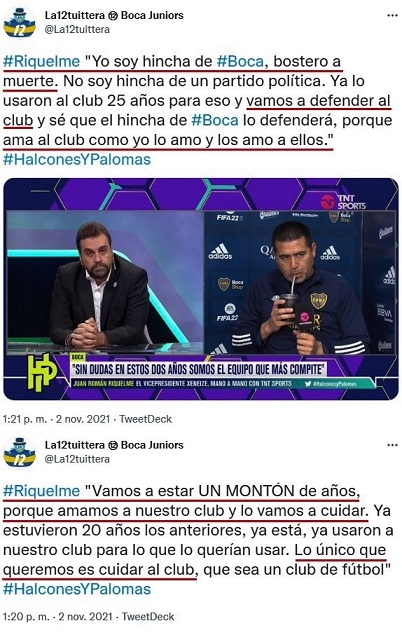Click TweetDeck source label on first tweet
The width and height of the screenshot is (402, 635).
click(146, 419)
